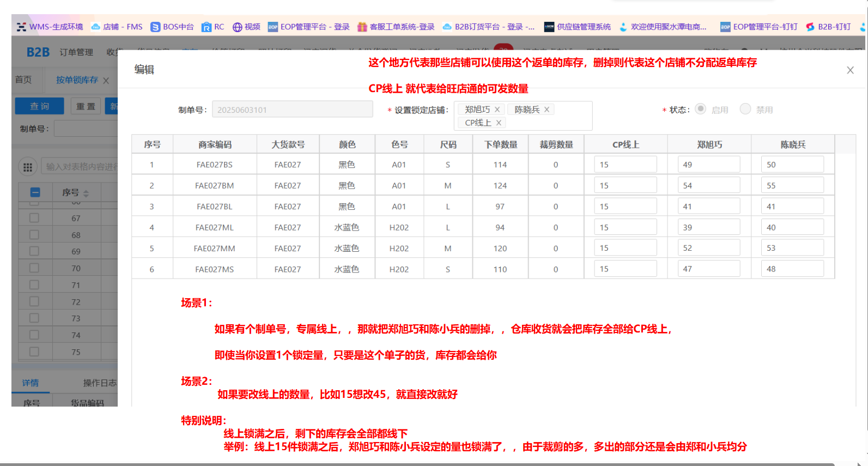Image resolution: width=868 pixels, height=466 pixels.
Task: Open the 供应链管理系统 bookmark
Action: tap(578, 27)
